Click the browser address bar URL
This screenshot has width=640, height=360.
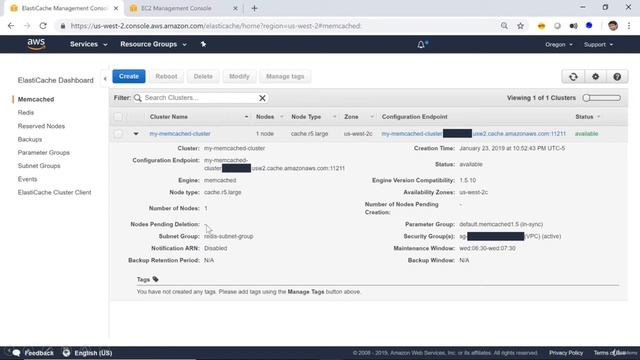(x=216, y=26)
